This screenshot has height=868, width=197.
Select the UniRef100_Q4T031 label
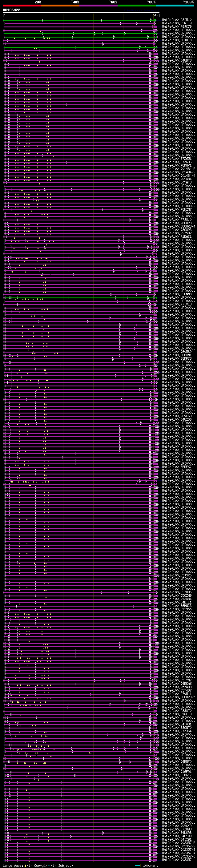pos(177,724)
